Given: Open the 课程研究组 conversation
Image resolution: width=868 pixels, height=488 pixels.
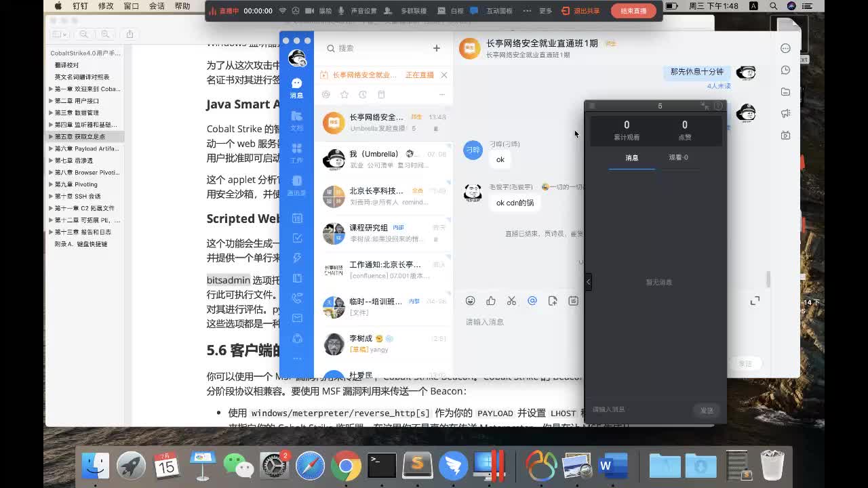Looking at the screenshot, I should [383, 233].
